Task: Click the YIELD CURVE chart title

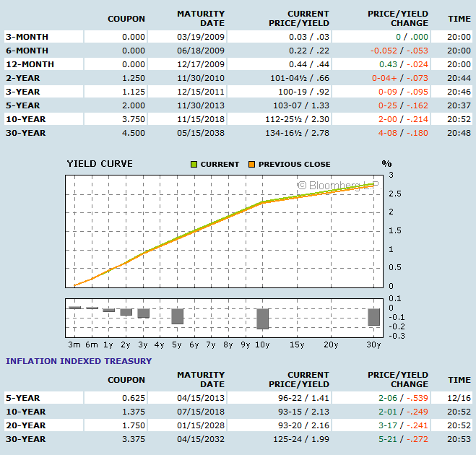Action: click(x=100, y=164)
